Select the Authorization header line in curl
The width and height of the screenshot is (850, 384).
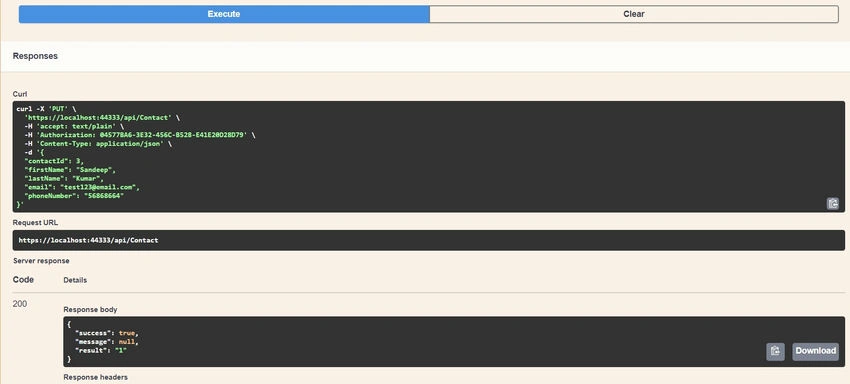coord(139,135)
